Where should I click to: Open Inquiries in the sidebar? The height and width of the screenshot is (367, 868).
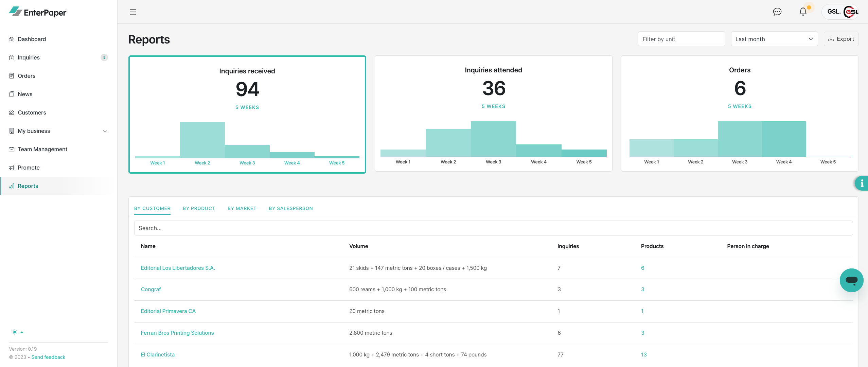point(29,57)
